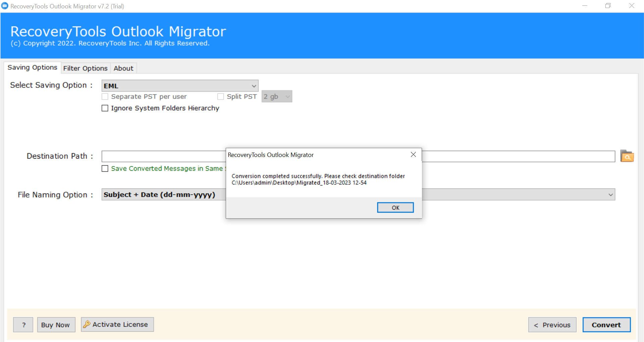Enable Ignore System Folders Hierarchy checkbox
The image size is (644, 342).
(105, 108)
